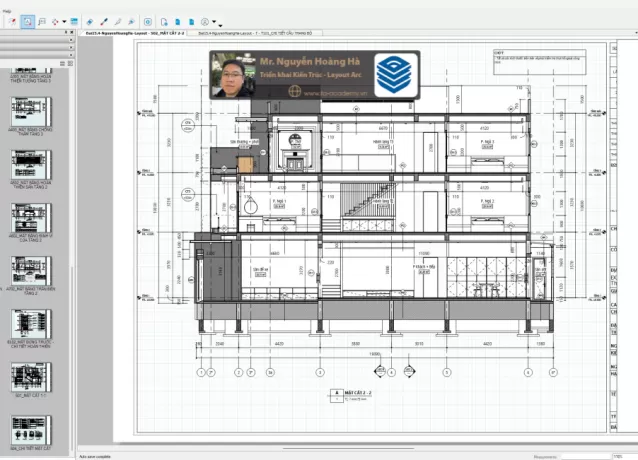Go to next page icon
The width and height of the screenshot is (638, 460).
pos(192,22)
